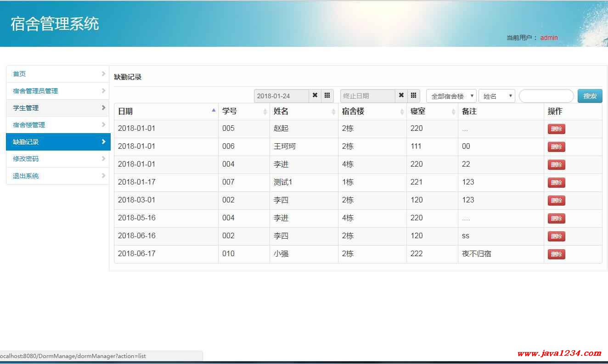The width and height of the screenshot is (608, 364).
Task: Sort by 宿舍楼 column sort icon
Action: 402,112
